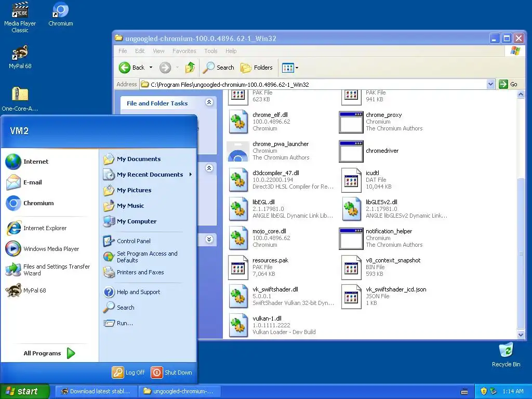Select the chromedriver executable icon
The width and height of the screenshot is (532, 399).
(x=351, y=151)
